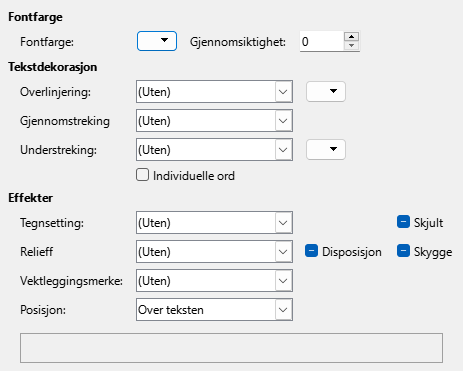Click the Gjennomsiktighet value field

point(321,41)
